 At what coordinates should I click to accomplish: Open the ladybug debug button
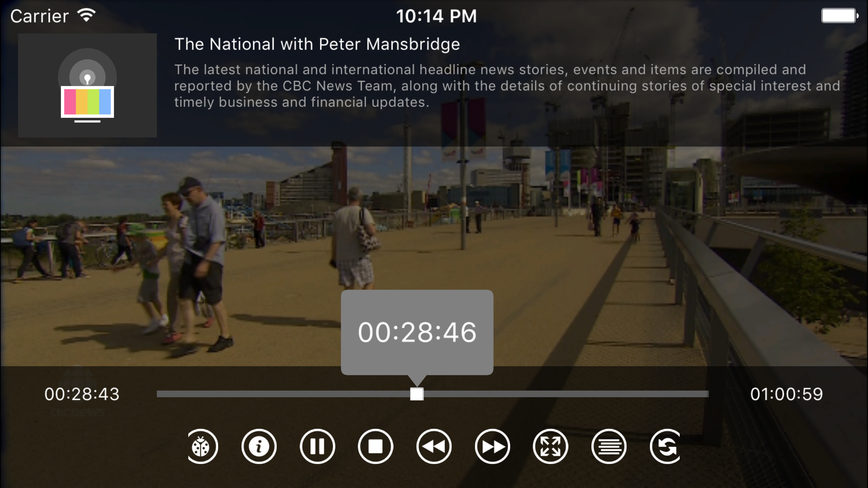[x=202, y=446]
